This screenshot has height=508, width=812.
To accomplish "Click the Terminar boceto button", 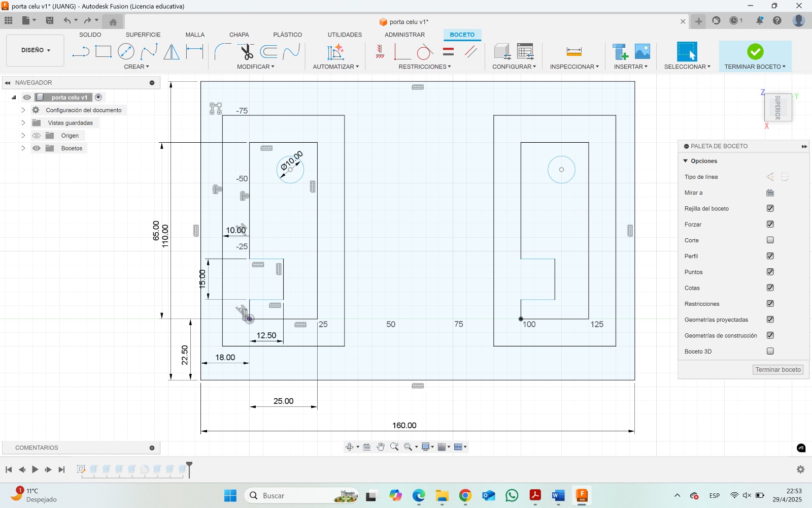I will point(778,370).
